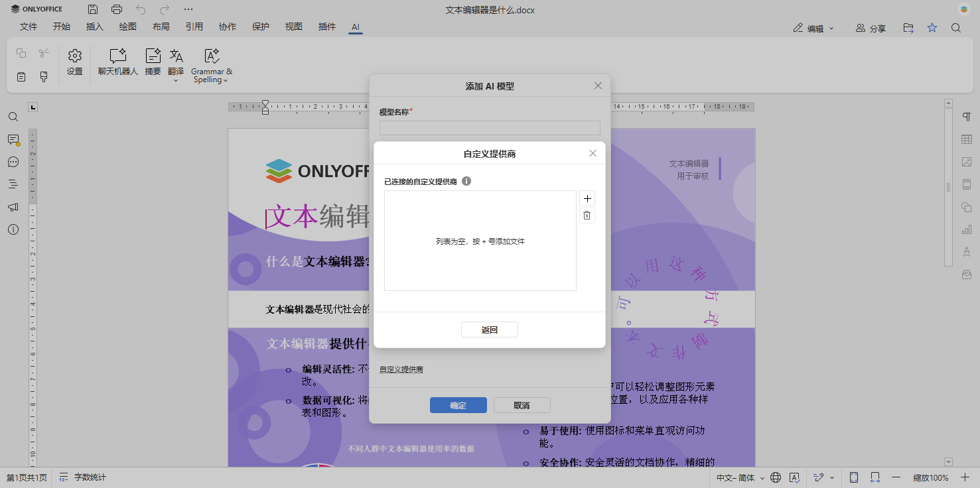Open the Navigation headings panel
The image size is (980, 488).
pos(13,184)
